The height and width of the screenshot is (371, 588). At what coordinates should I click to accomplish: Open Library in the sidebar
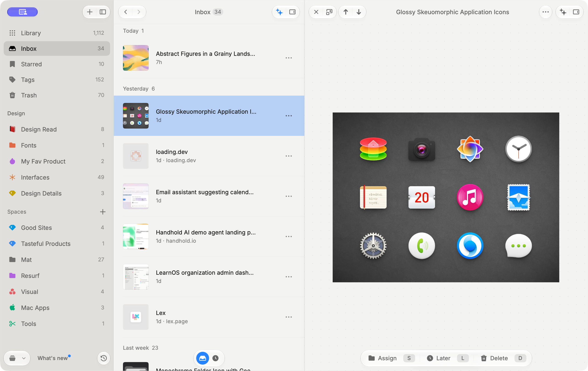point(57,33)
